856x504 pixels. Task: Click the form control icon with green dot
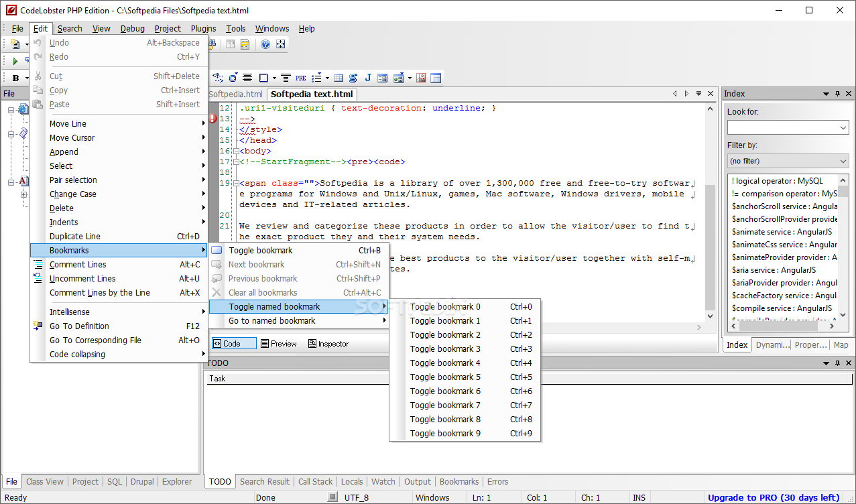click(x=398, y=78)
